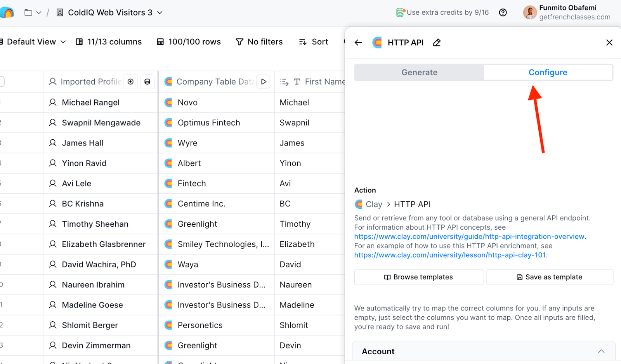Switch to the Configure tab
Screen dimensions: 621x364
(x=548, y=73)
